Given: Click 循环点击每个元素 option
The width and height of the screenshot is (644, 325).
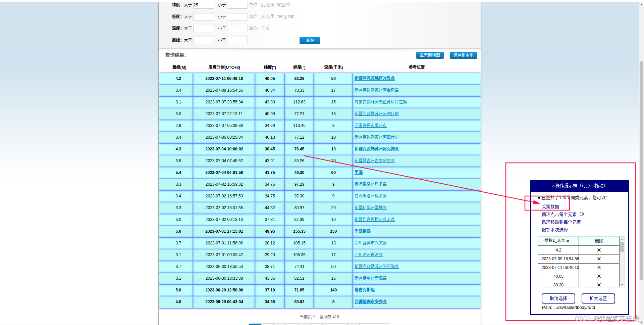Looking at the screenshot, I should (x=559, y=215).
